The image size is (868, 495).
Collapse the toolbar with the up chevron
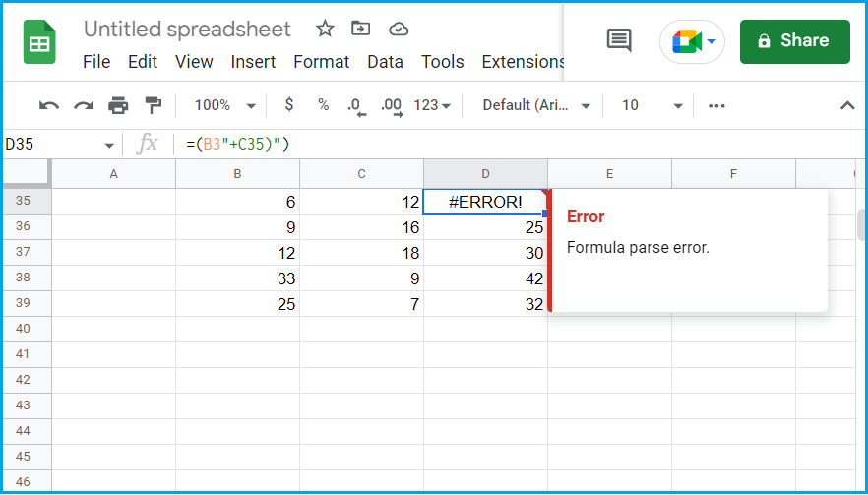coord(846,105)
